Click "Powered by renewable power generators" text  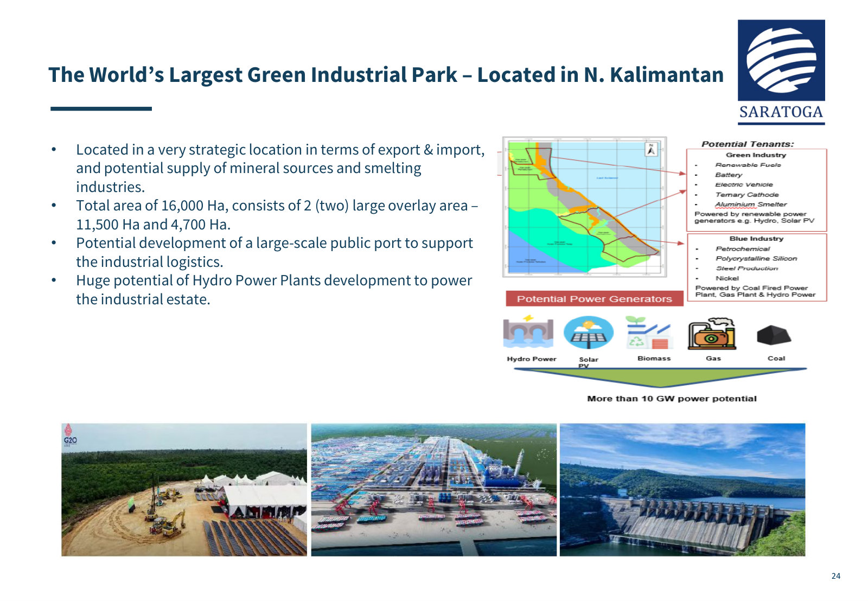coord(754,218)
